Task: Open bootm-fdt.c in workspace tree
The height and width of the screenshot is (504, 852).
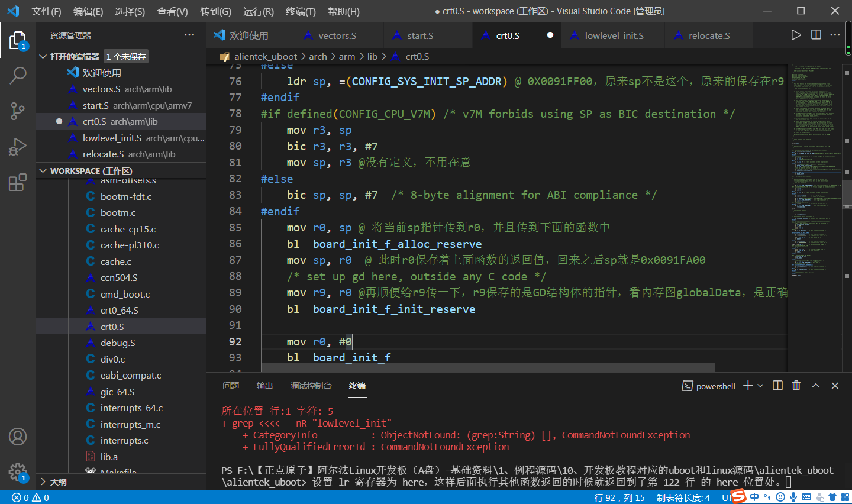Action: pos(121,196)
